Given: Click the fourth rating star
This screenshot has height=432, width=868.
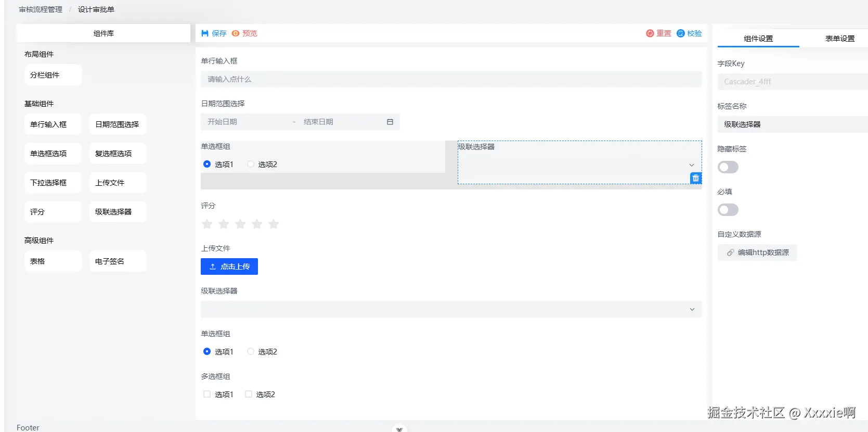Looking at the screenshot, I should tap(257, 224).
